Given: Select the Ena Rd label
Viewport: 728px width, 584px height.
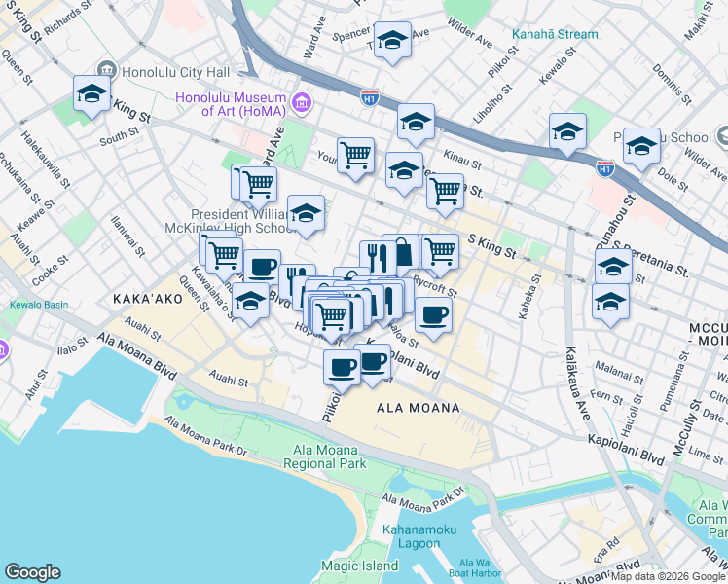Looking at the screenshot, I should (x=606, y=550).
